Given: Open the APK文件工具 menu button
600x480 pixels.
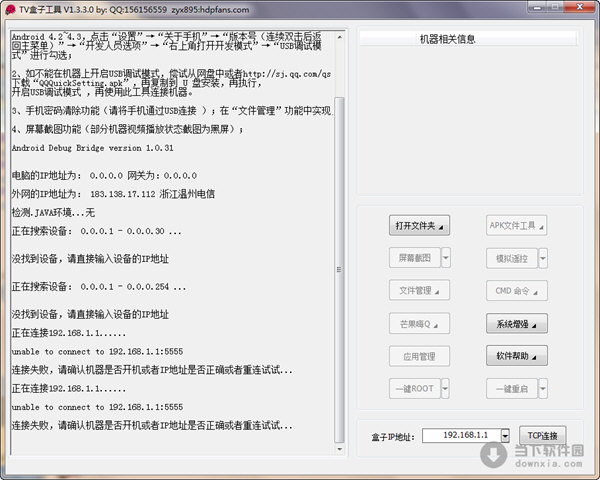Looking at the screenshot, I should tap(517, 225).
